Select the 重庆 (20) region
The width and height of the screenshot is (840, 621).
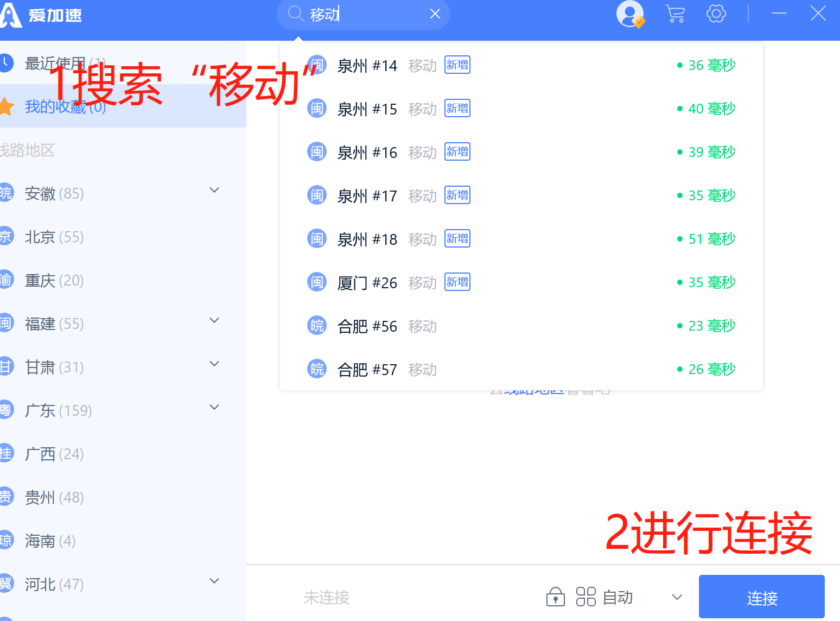point(123,280)
